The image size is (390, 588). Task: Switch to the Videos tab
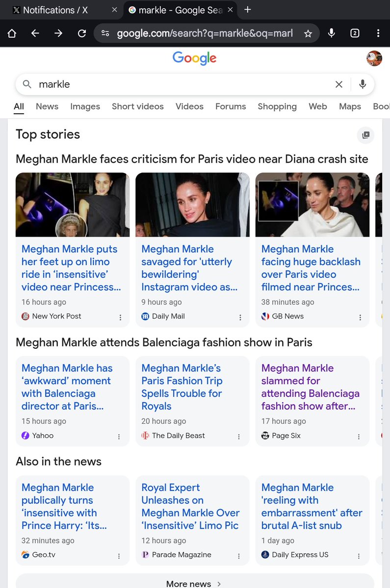(189, 106)
